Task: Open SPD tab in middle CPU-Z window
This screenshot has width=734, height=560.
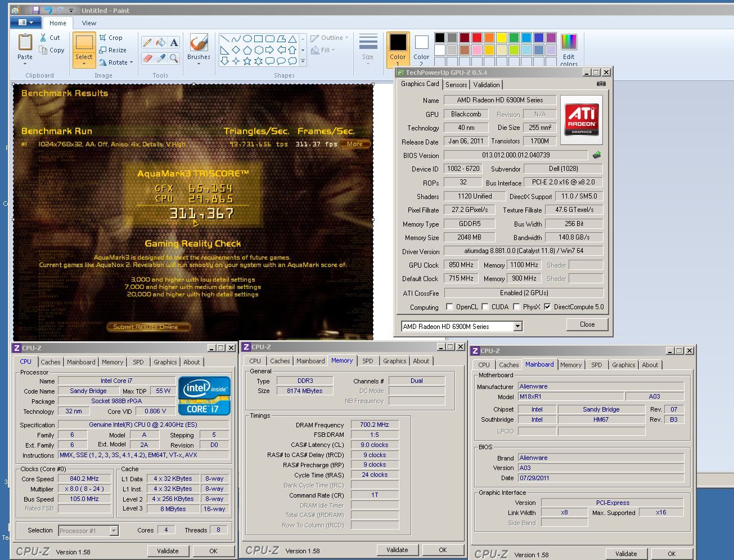Action: 367,361
